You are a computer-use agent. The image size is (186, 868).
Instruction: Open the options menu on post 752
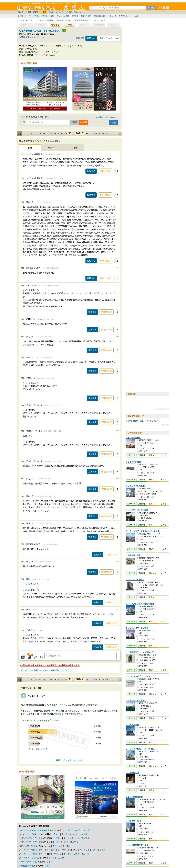click(117, 579)
